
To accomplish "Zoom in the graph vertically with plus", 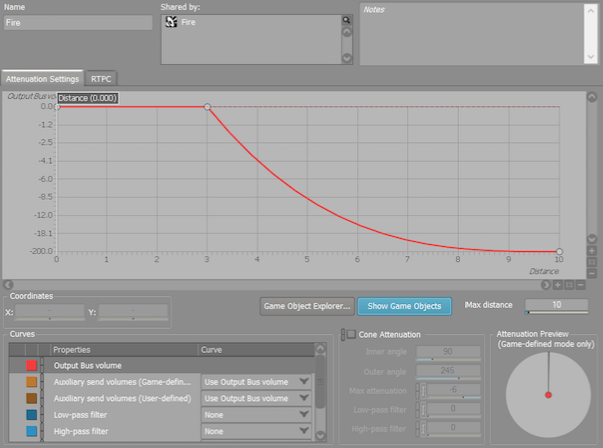I will coord(592,251).
